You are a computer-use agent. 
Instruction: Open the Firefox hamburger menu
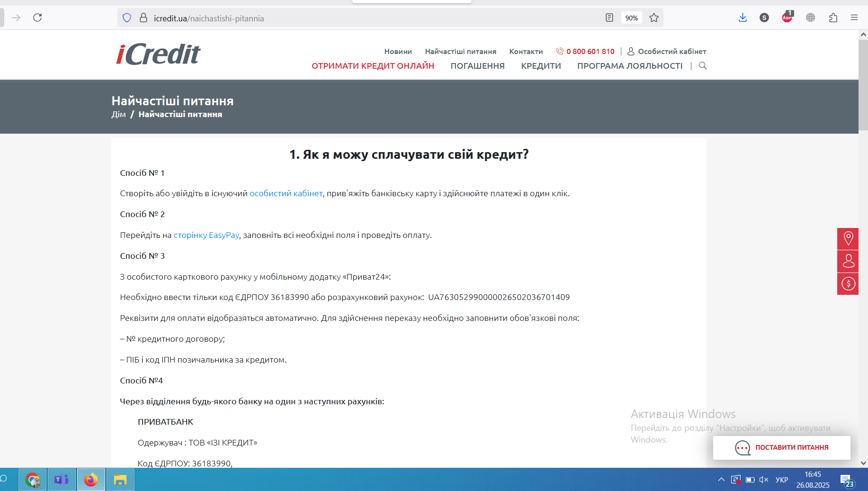pyautogui.click(x=854, y=18)
